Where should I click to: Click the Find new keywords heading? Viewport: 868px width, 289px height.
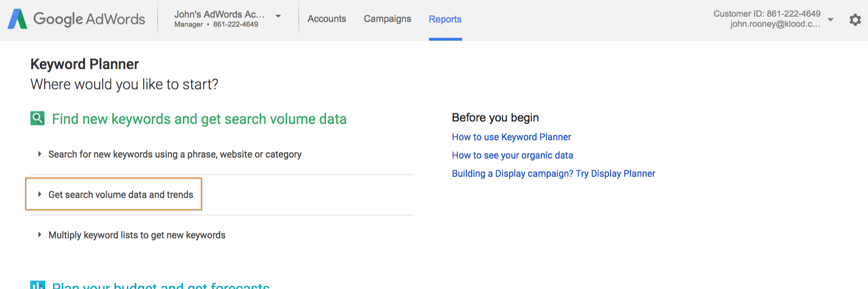[x=199, y=119]
